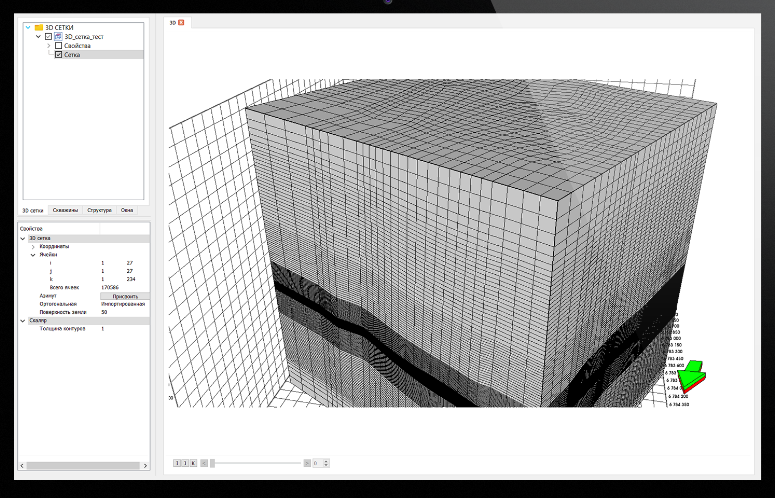Click the 3D СЕТКИ folder icon
This screenshot has width=775, height=498.
pos(38,27)
